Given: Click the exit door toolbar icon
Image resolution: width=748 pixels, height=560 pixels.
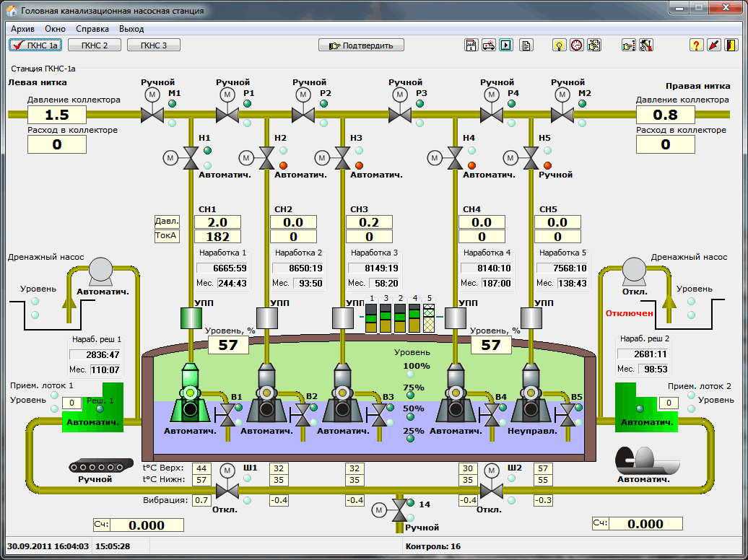Looking at the screenshot, I should click(x=731, y=45).
